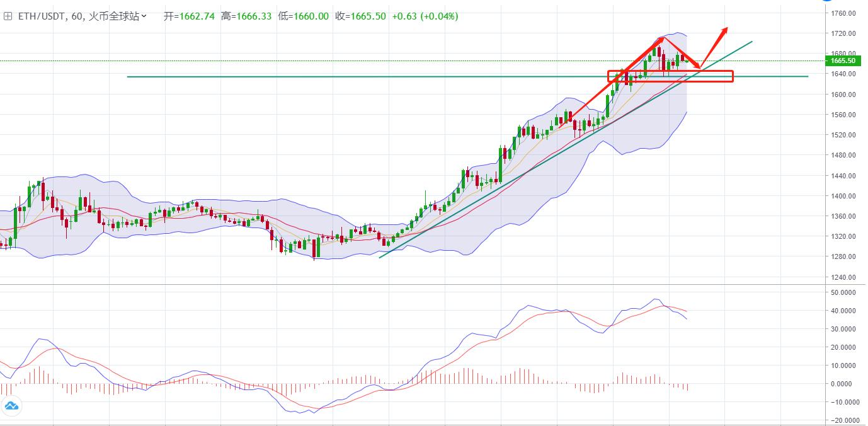Screen dimensions: 868x426
Task: Click the +0.63 (+0.04%) change value
Action: pyautogui.click(x=425, y=16)
